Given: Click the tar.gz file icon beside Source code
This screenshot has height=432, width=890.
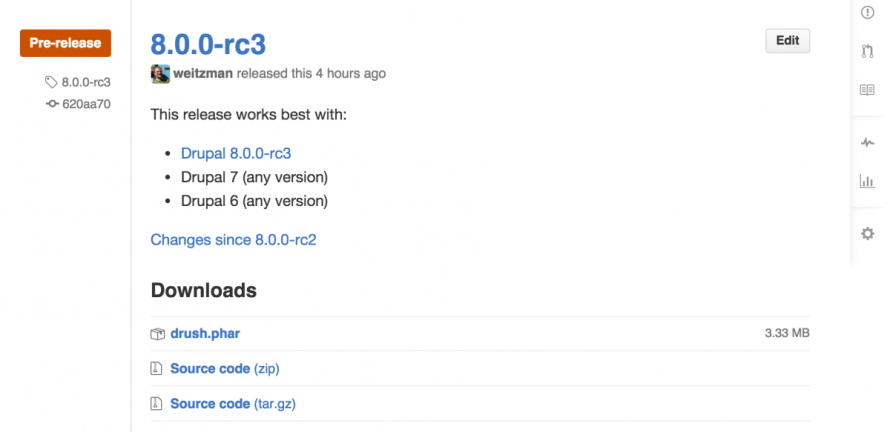Looking at the screenshot, I should pos(157,404).
